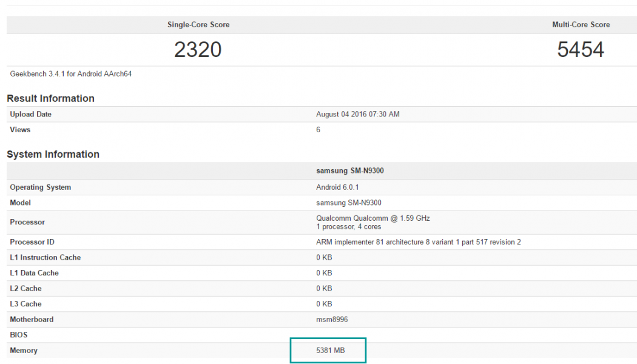Click the highlighted 5381 MB memory value

click(x=330, y=351)
